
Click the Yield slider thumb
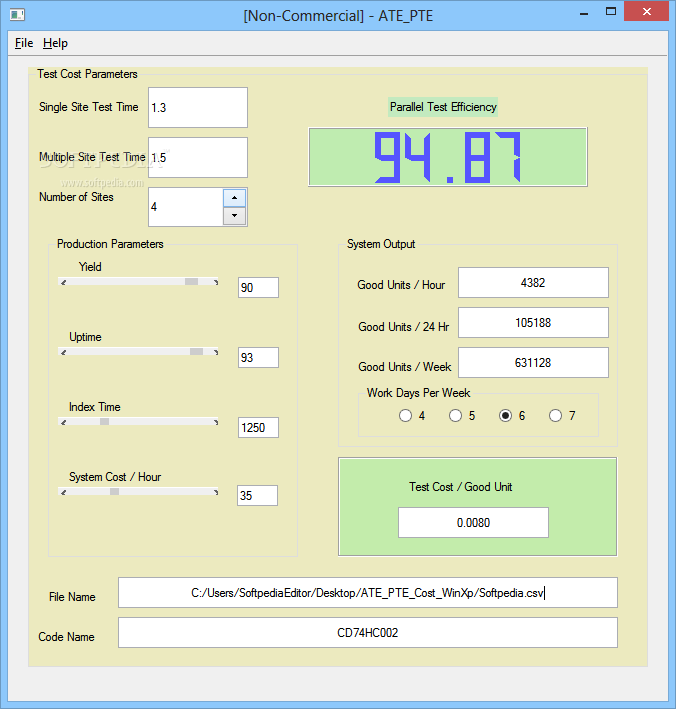click(191, 282)
